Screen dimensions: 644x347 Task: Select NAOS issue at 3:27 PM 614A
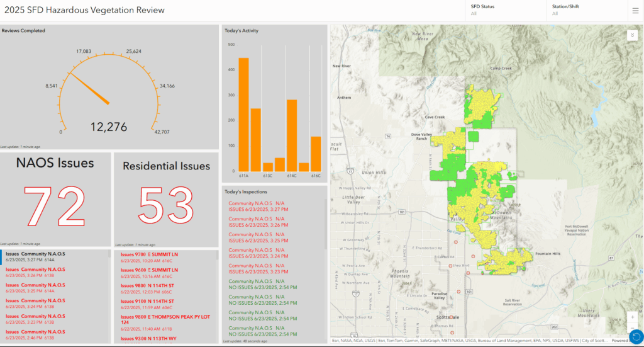(55, 257)
